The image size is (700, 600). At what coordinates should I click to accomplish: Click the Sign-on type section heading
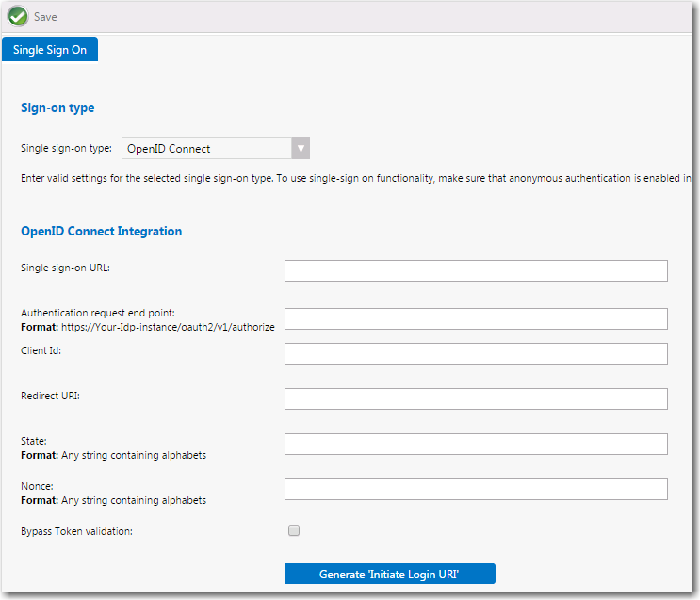57,108
